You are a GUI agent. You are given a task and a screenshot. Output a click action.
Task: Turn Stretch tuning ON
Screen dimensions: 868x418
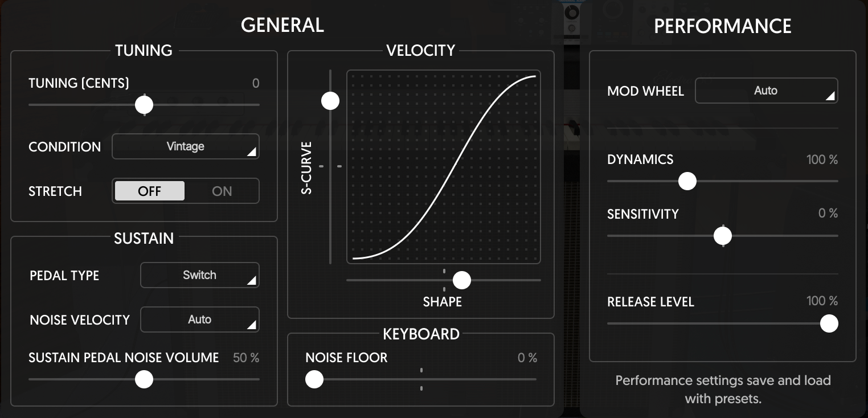pos(222,191)
